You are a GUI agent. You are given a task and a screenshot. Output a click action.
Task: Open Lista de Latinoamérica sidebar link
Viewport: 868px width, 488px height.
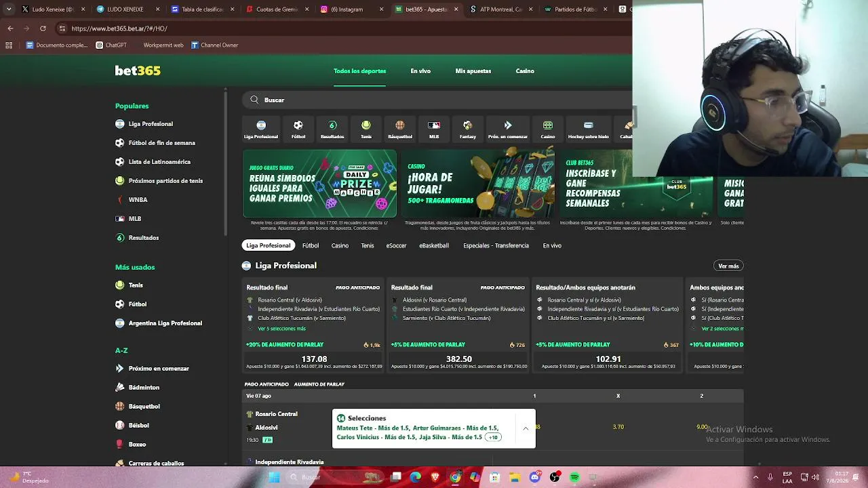click(x=159, y=162)
